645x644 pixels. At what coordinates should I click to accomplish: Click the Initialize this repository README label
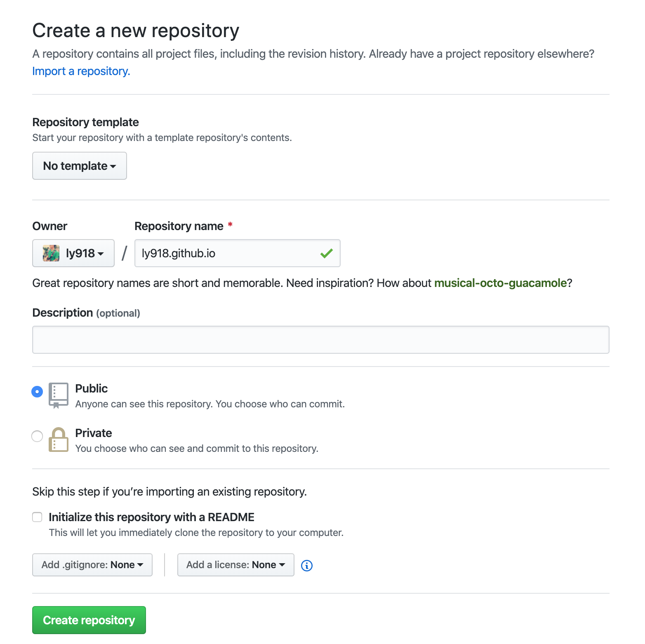[151, 517]
